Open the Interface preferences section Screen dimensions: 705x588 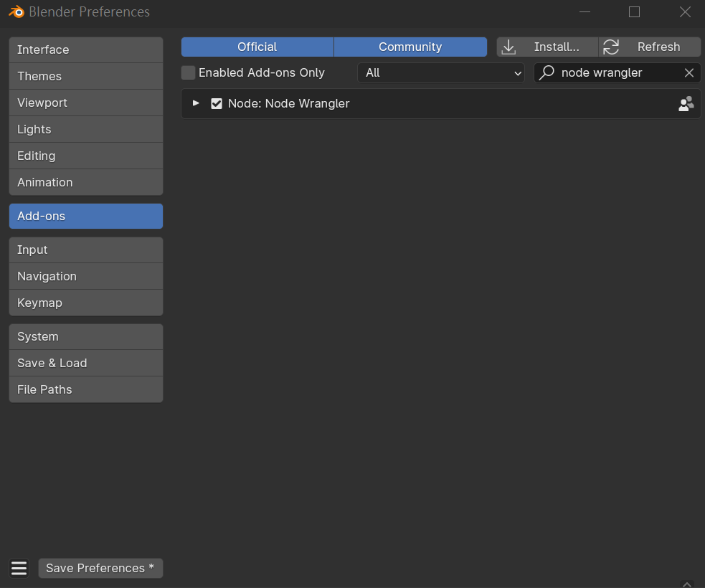point(86,50)
